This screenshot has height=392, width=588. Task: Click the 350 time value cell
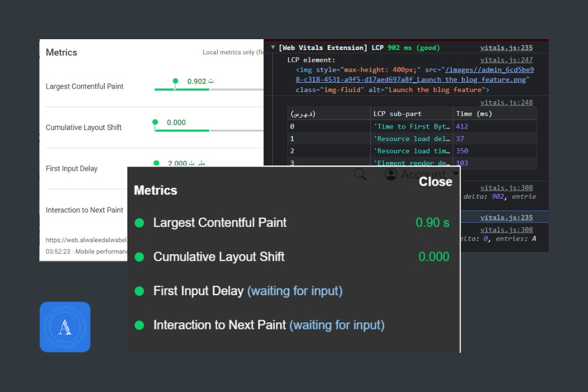[x=495, y=151]
